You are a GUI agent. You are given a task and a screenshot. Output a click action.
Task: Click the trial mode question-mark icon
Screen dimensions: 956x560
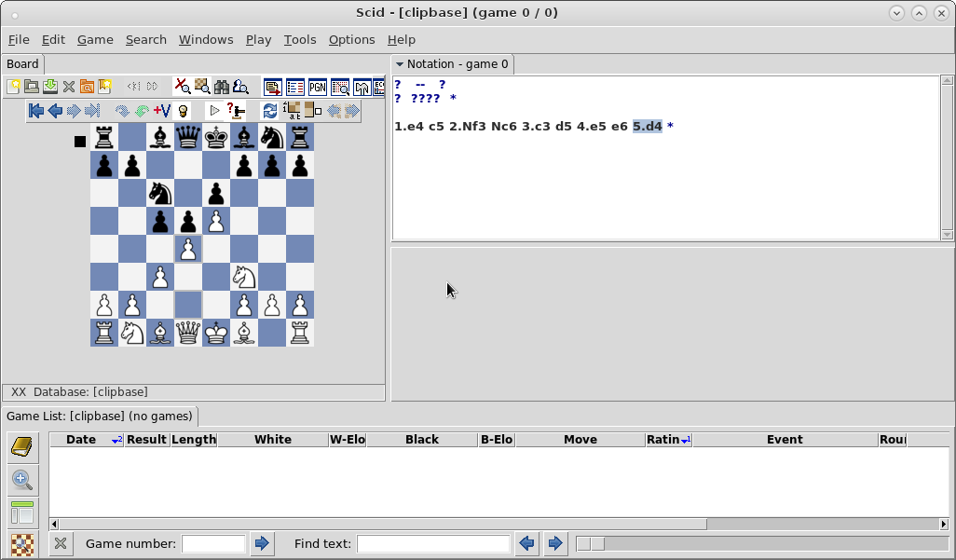tap(236, 110)
